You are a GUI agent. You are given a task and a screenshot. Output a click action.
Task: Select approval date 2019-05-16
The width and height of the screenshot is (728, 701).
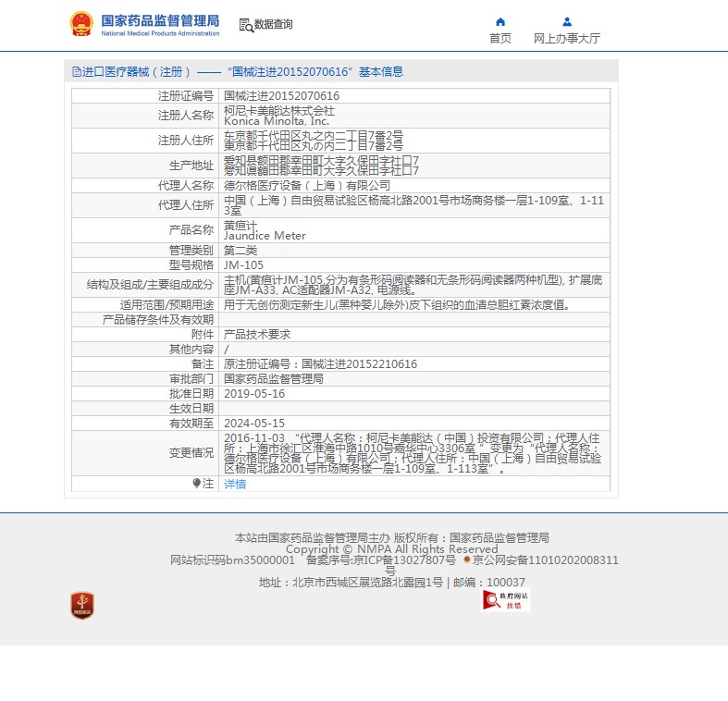click(254, 394)
